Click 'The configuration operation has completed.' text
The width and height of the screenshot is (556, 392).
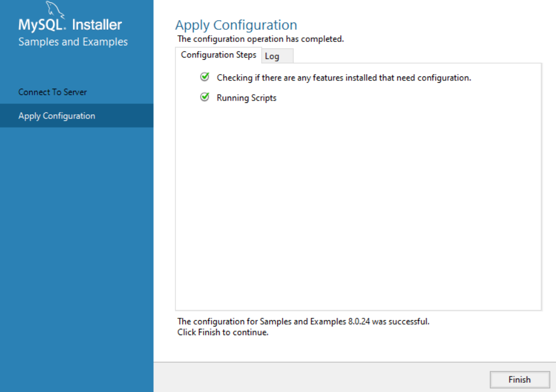coord(260,39)
